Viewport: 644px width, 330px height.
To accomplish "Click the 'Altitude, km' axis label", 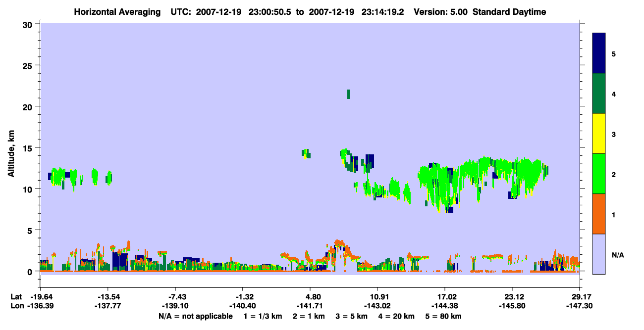I will (10, 155).
